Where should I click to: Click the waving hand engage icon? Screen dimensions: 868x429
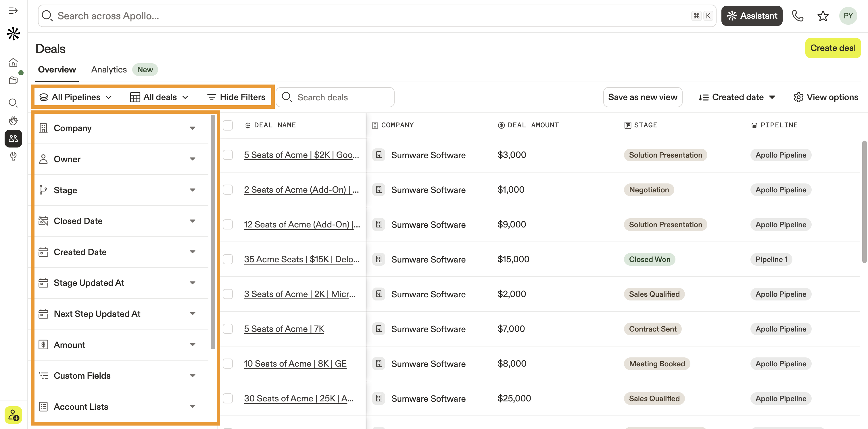13,121
